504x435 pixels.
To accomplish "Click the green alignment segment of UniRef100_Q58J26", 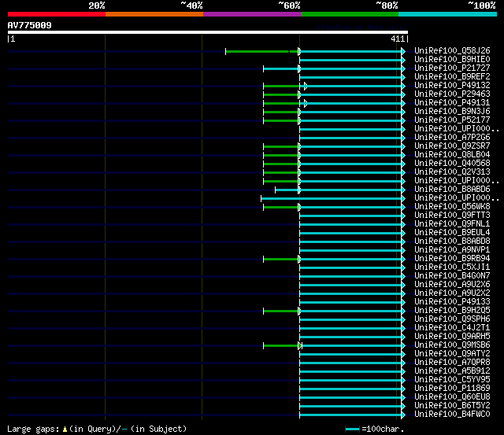I will coord(262,51).
